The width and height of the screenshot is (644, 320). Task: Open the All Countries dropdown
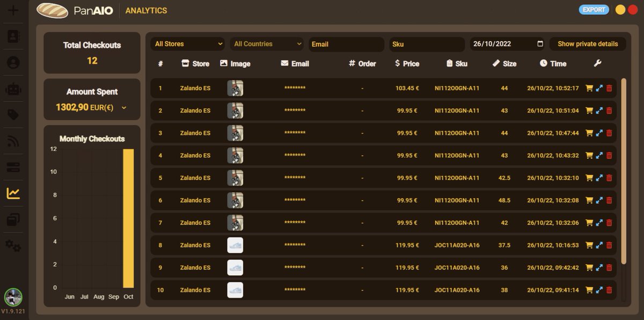click(x=267, y=44)
